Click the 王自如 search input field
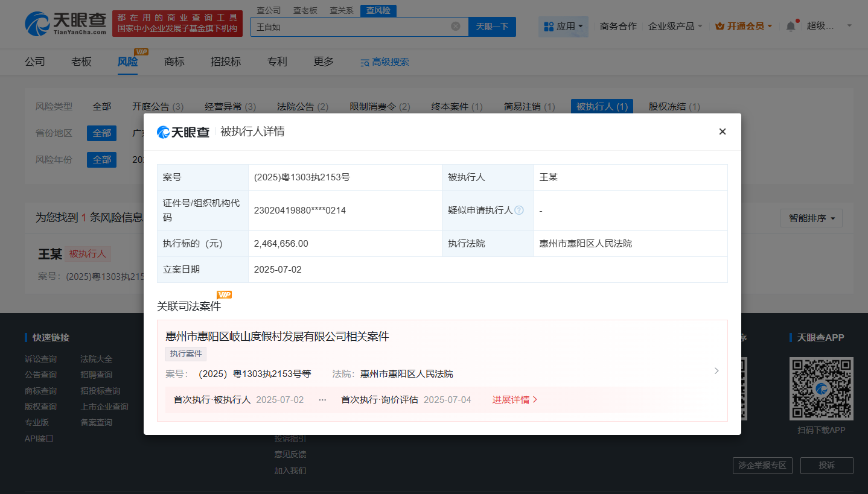Screen dimensions: 868x494 [350, 27]
